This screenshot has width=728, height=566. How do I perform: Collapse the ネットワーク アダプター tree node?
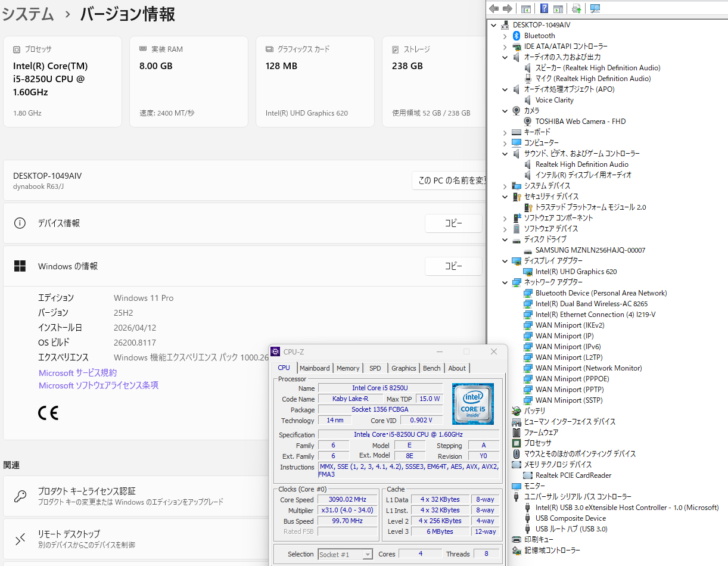(505, 282)
